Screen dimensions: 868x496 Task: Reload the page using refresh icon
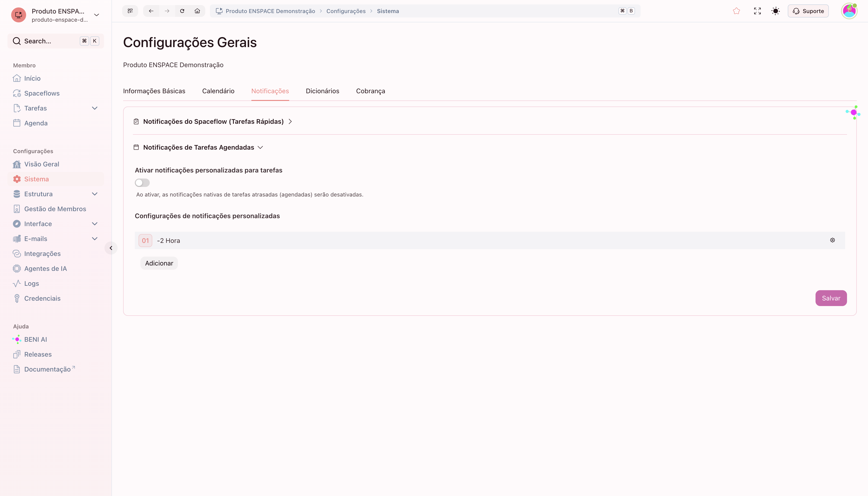182,11
